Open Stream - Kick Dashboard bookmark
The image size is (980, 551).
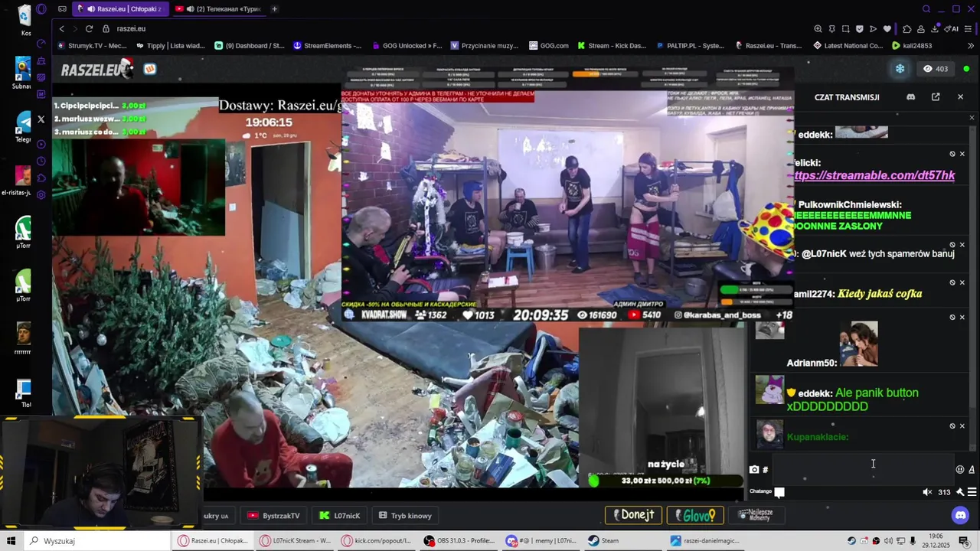pos(612,46)
